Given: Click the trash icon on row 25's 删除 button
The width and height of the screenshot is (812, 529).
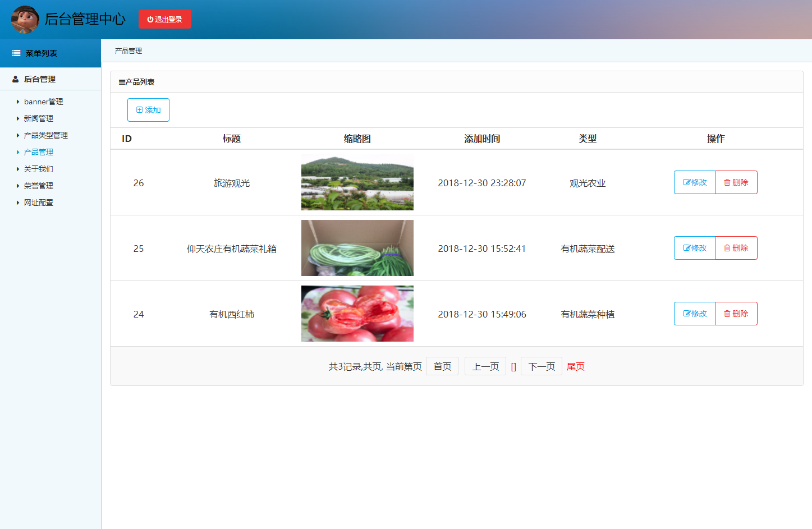Looking at the screenshot, I should point(728,248).
